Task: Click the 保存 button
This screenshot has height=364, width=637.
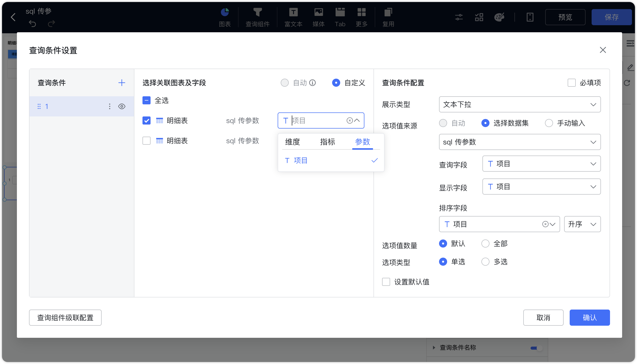Action: click(612, 17)
